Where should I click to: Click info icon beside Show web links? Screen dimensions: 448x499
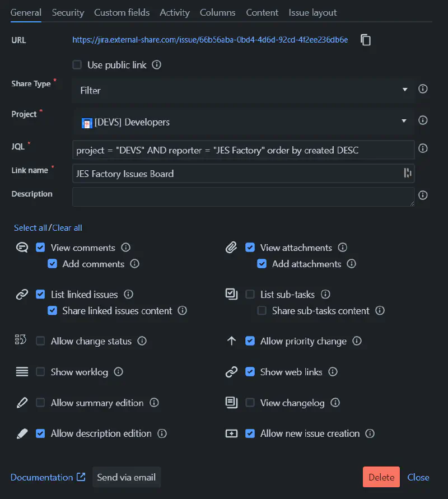pyautogui.click(x=333, y=372)
